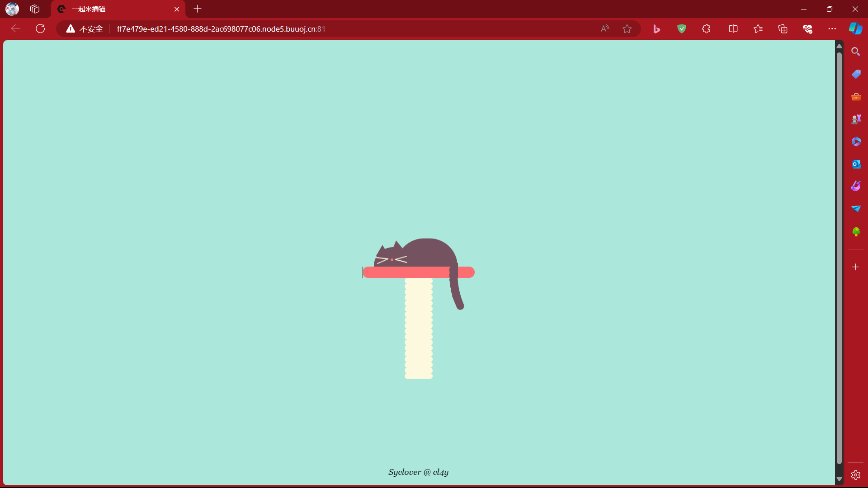Open the Collections panel
Image resolution: width=868 pixels, height=488 pixels.
point(783,29)
